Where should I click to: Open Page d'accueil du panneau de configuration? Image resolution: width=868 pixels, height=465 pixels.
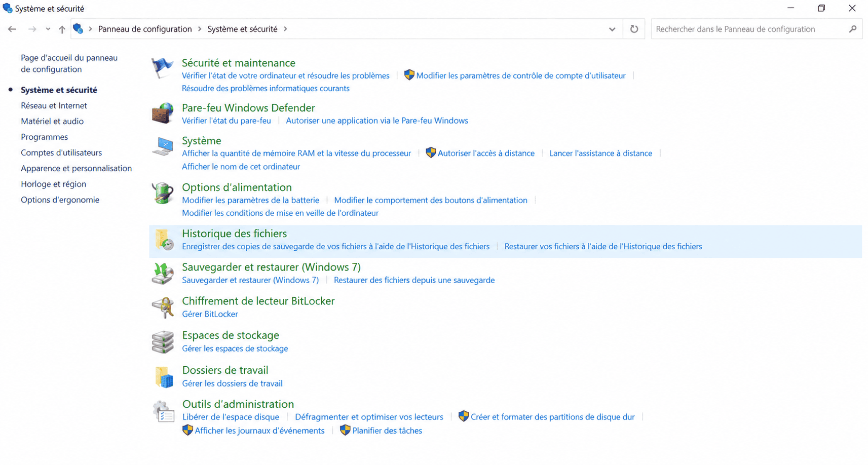point(69,63)
